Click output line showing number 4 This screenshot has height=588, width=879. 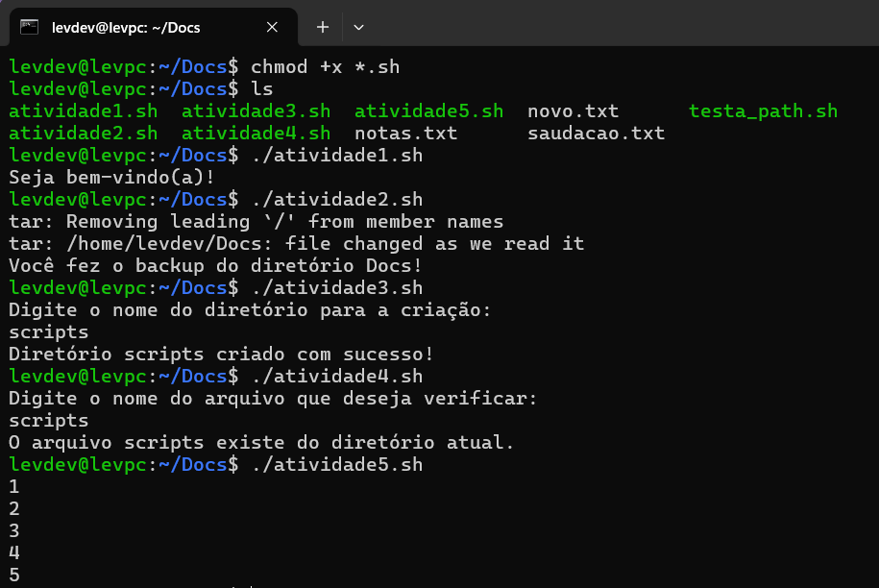coord(14,553)
